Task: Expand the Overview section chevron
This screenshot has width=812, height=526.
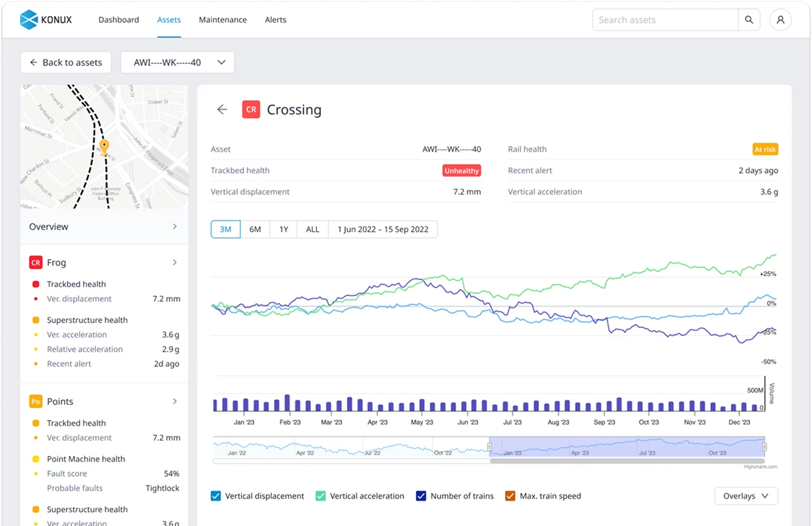Action: [175, 227]
